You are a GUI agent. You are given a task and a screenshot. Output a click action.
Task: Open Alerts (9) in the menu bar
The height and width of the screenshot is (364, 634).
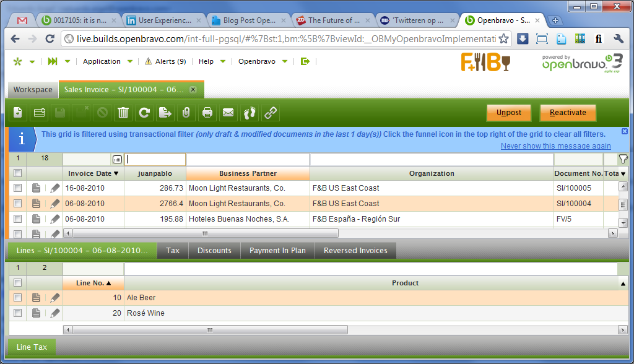(x=165, y=61)
